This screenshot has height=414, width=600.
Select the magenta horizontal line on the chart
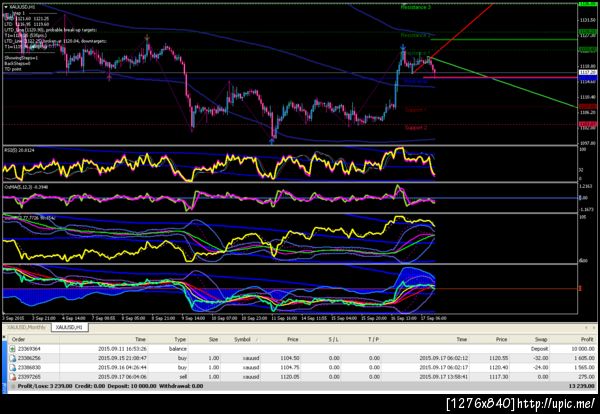(x=500, y=78)
